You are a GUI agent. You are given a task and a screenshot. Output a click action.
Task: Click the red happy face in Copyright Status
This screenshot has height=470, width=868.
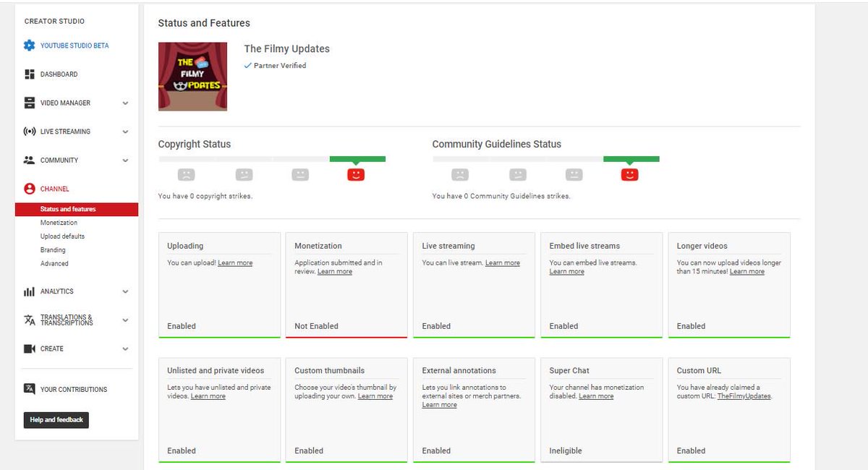pos(356,174)
